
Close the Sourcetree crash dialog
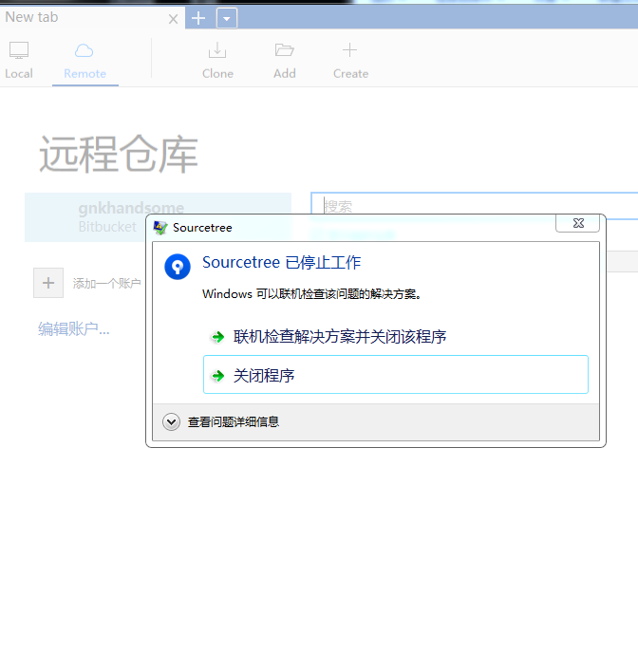[x=578, y=223]
